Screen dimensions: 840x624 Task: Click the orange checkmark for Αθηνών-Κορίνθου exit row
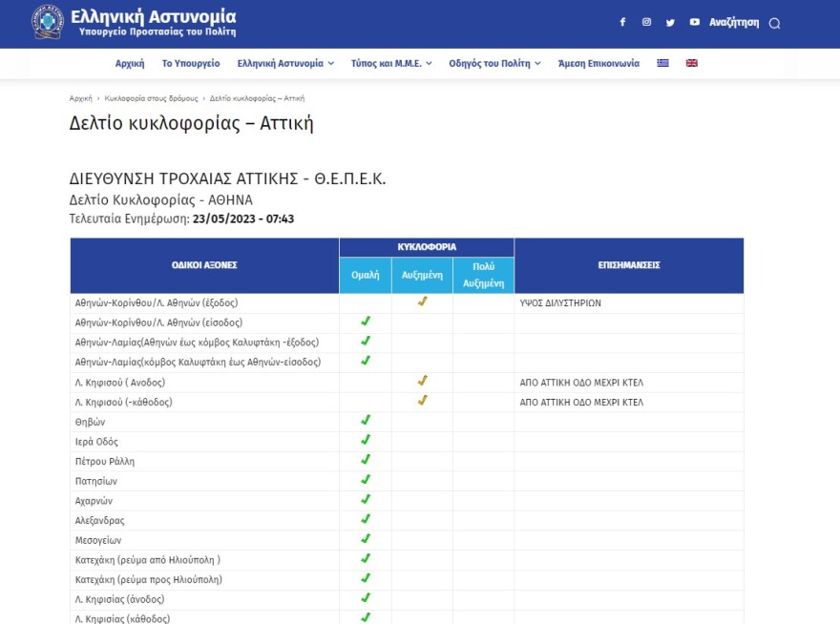[x=421, y=302]
